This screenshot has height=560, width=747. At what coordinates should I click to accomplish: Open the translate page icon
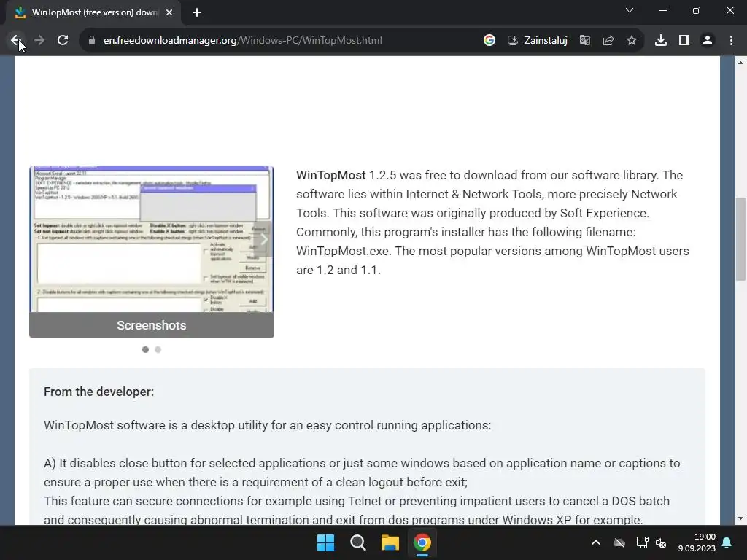click(x=585, y=41)
